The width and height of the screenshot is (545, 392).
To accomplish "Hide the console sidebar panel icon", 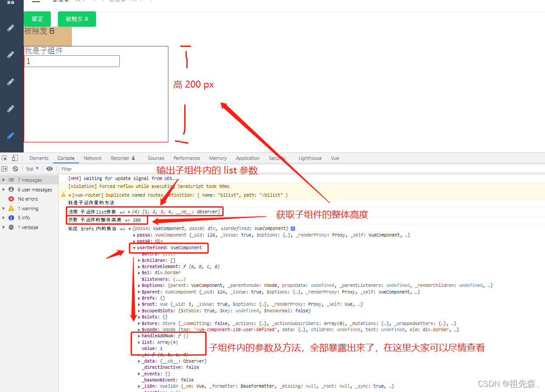I will tap(5, 169).
